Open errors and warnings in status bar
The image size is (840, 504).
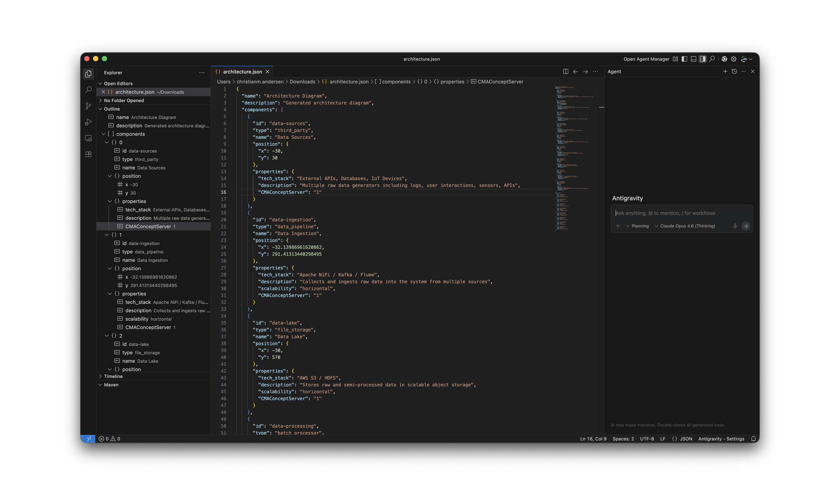[x=109, y=438]
